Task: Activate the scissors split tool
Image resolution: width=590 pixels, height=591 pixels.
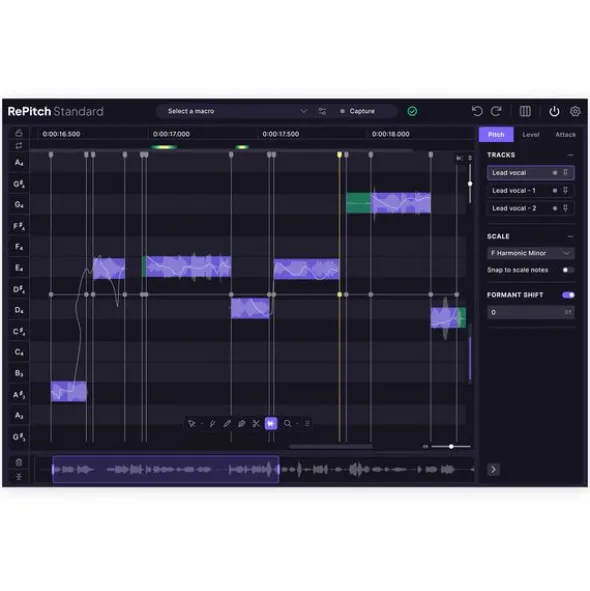Action: pyautogui.click(x=256, y=424)
